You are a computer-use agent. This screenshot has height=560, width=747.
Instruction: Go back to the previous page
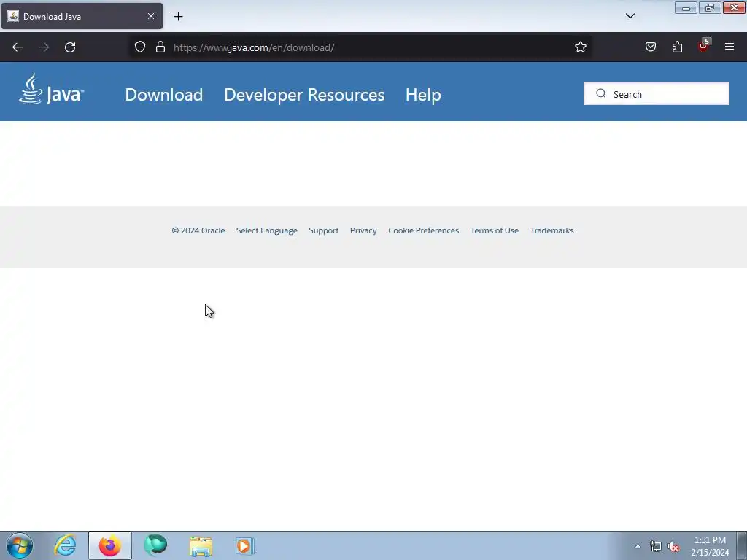click(18, 47)
